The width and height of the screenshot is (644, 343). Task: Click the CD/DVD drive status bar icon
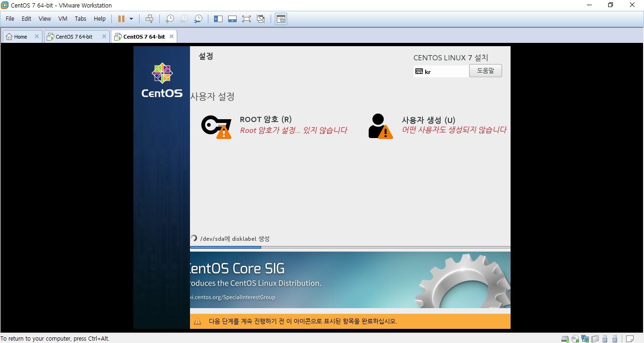[x=575, y=339]
